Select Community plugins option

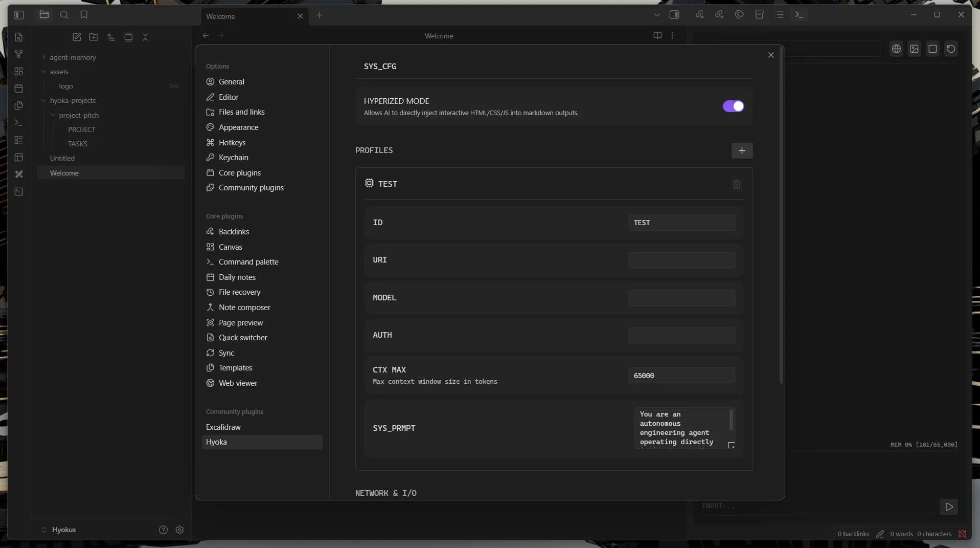[262, 188]
